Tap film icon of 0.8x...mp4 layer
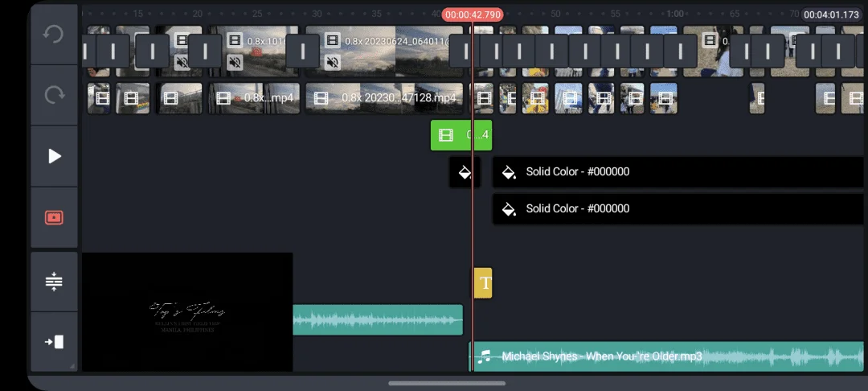This screenshot has height=391, width=868. 223,98
